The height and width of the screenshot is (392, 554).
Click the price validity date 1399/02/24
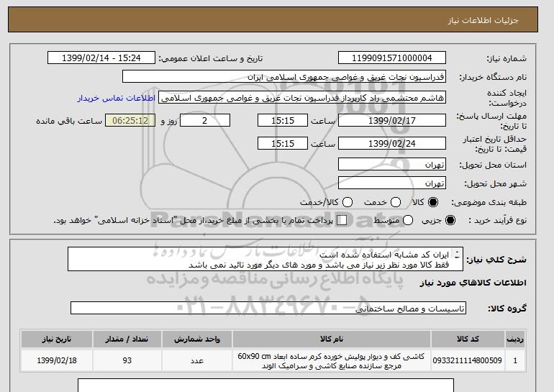click(x=392, y=143)
